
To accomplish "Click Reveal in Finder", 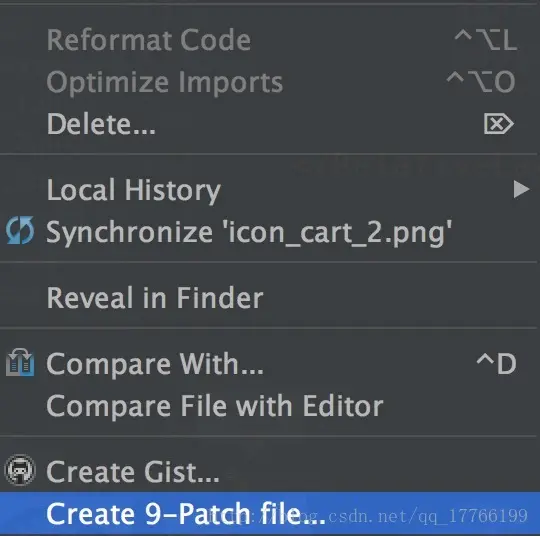I will (x=270, y=298).
